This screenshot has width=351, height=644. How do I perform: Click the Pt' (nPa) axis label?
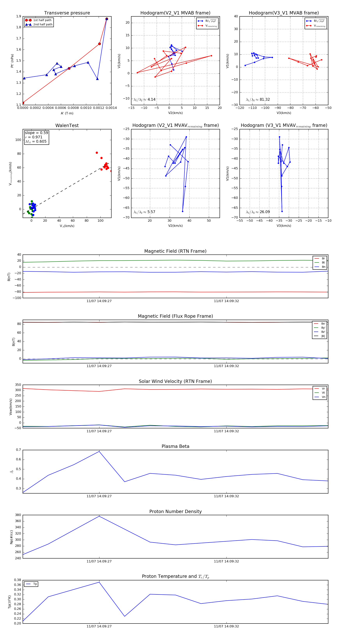(x=12, y=61)
